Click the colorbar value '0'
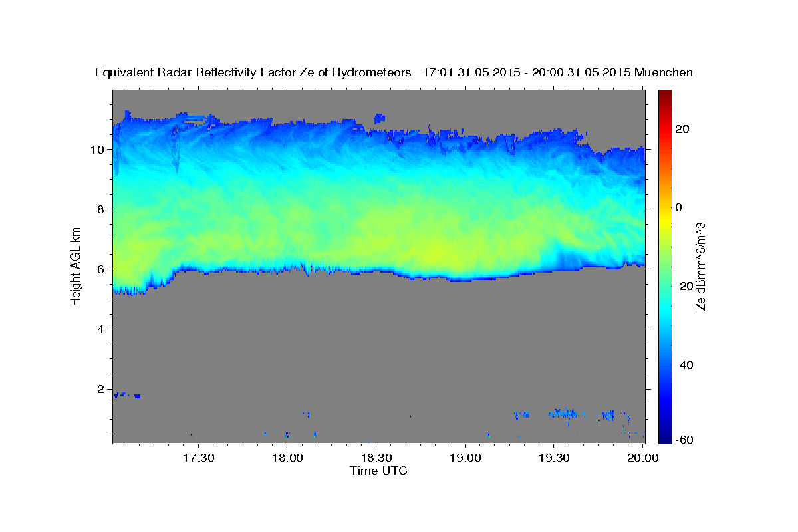The height and width of the screenshot is (532, 798). pos(679,207)
